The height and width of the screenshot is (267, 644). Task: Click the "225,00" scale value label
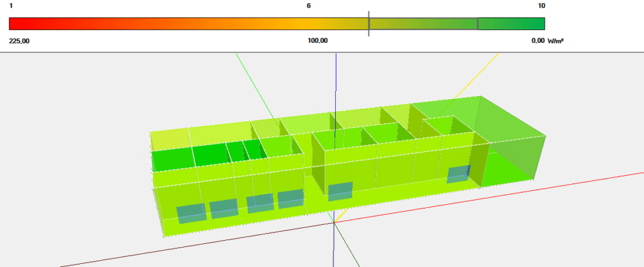click(19, 41)
